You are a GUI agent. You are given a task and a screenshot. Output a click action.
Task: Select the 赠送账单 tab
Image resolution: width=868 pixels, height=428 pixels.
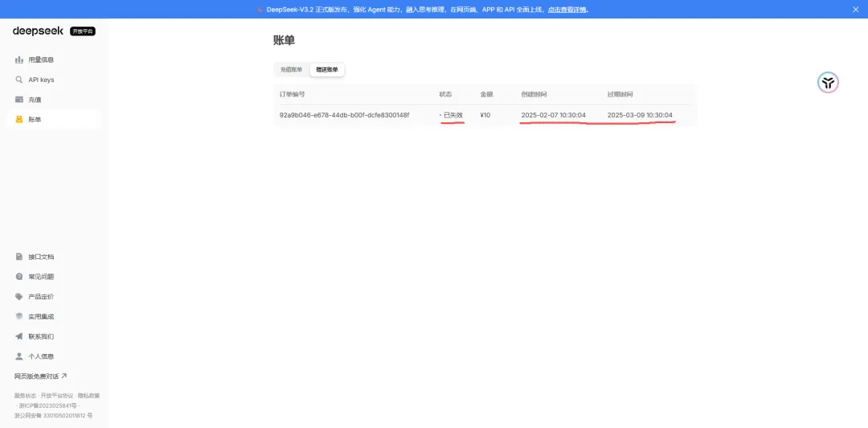(326, 70)
